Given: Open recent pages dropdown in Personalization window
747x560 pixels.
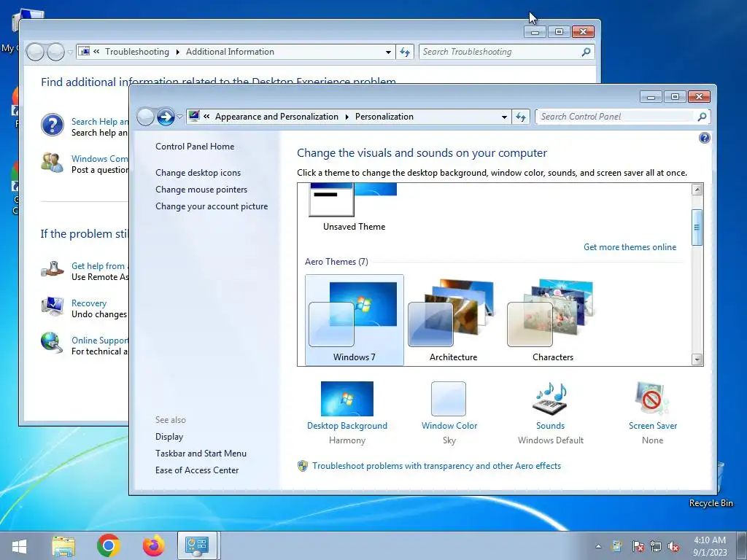Looking at the screenshot, I should 179,117.
